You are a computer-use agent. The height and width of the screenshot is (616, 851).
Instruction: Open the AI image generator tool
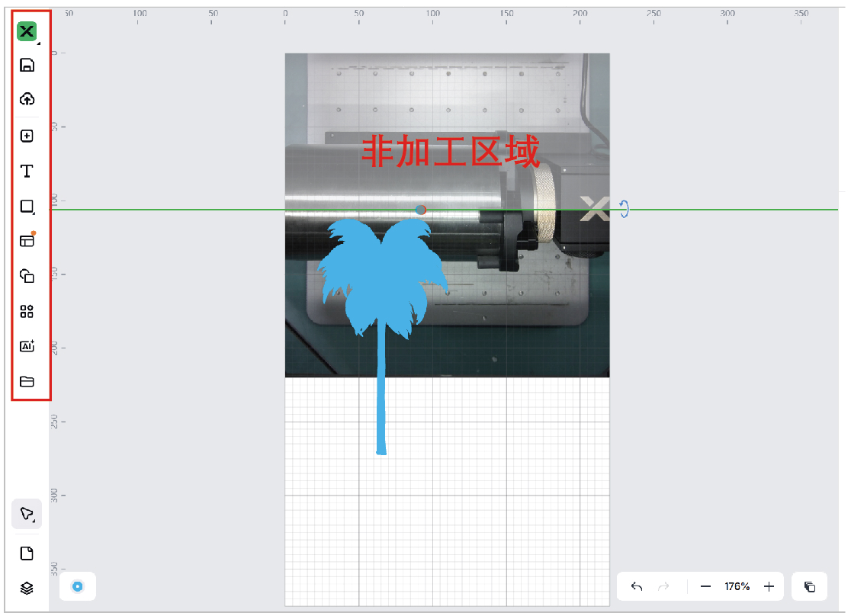click(x=27, y=346)
